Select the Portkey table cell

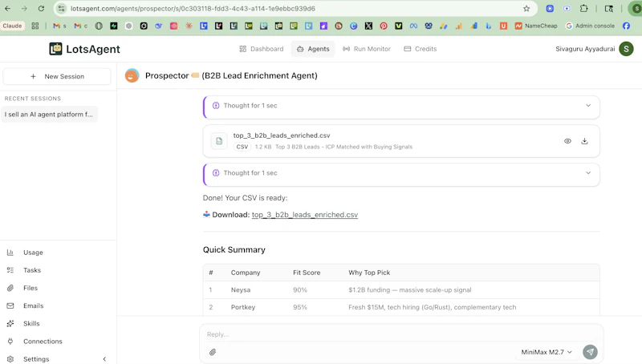(243, 307)
